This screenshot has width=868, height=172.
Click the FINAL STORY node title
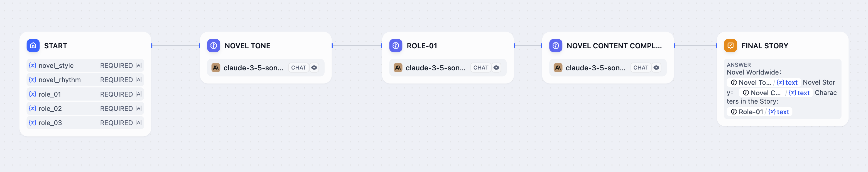click(764, 46)
